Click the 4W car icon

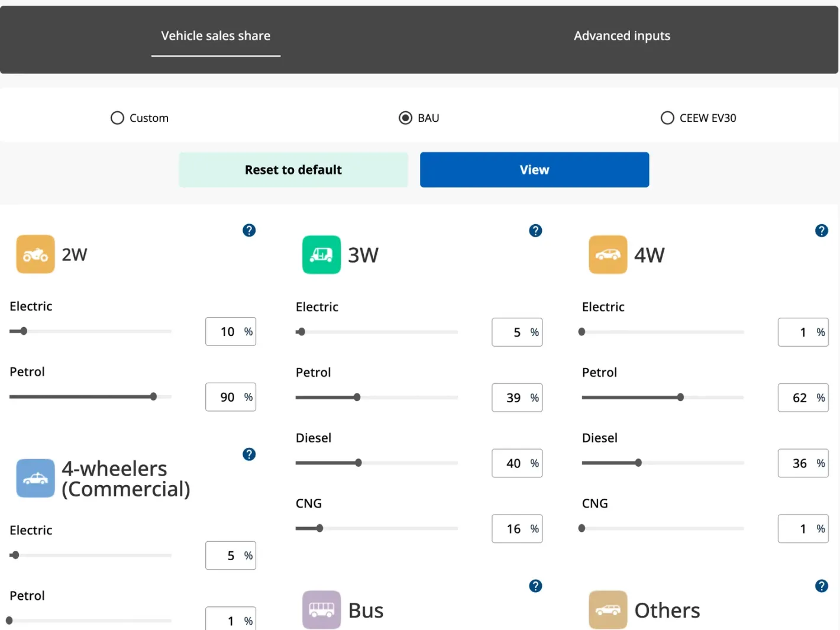[608, 255]
